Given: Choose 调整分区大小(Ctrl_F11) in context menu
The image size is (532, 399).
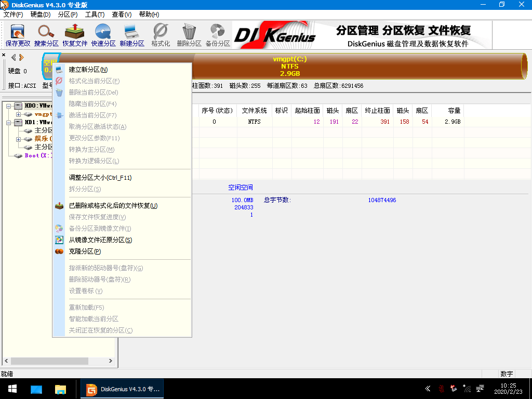Looking at the screenshot, I should click(x=122, y=178).
